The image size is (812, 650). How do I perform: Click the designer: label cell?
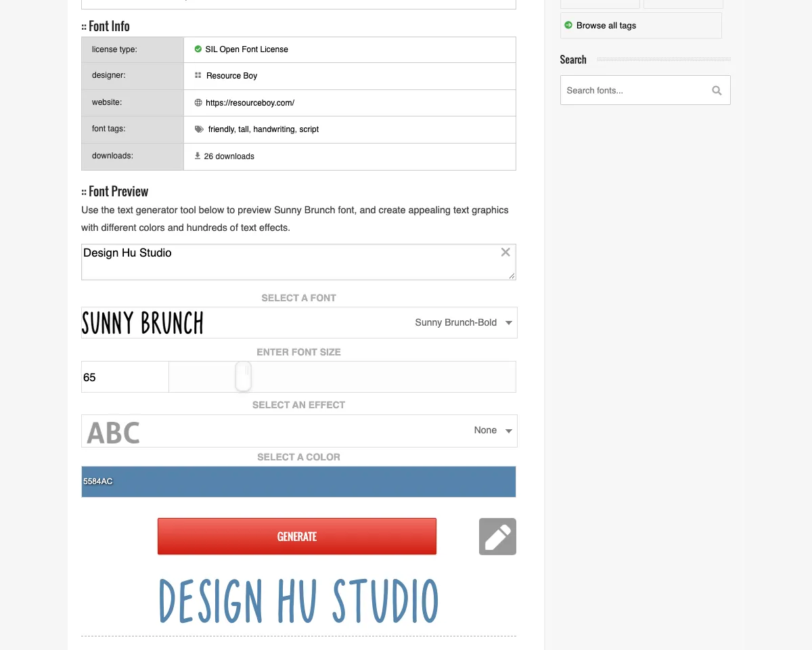[x=133, y=76]
